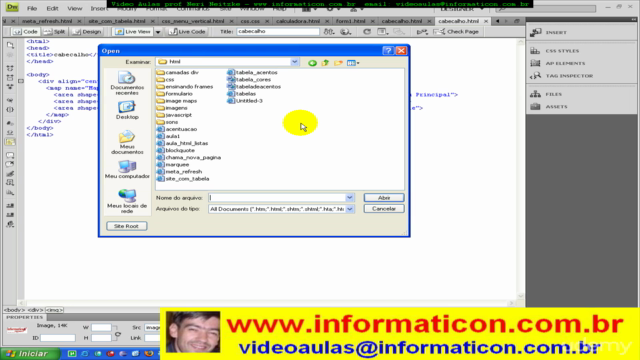Image resolution: width=640 pixels, height=360 pixels.
Task: Select the css folder
Action: 166,80
